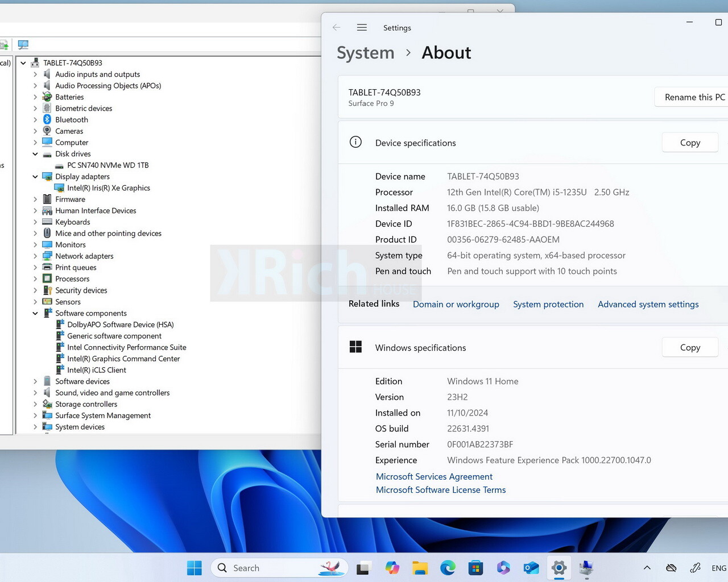Click the monitor toolbar icon in Device Manager
Screen dimensions: 728x582
pos(23,44)
